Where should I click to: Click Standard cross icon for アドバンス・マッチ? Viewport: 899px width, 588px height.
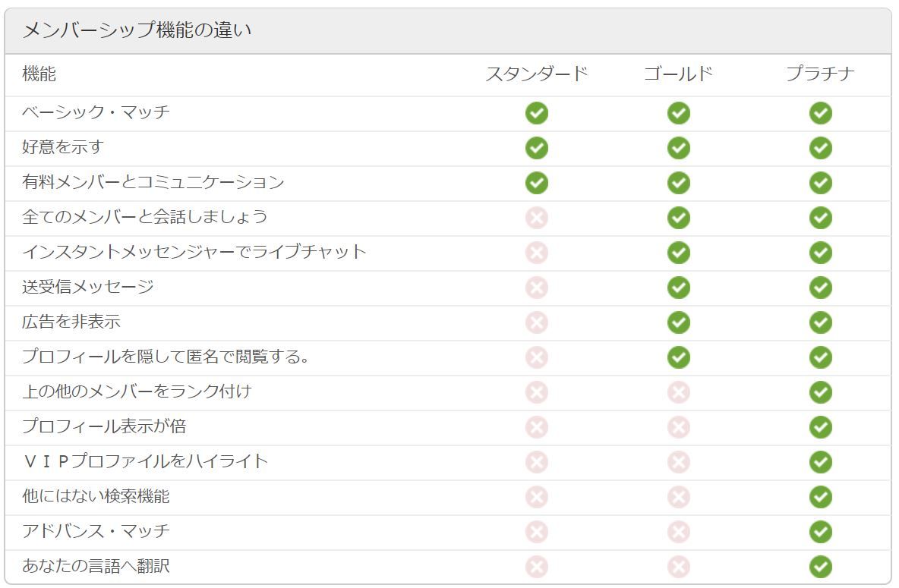(536, 532)
